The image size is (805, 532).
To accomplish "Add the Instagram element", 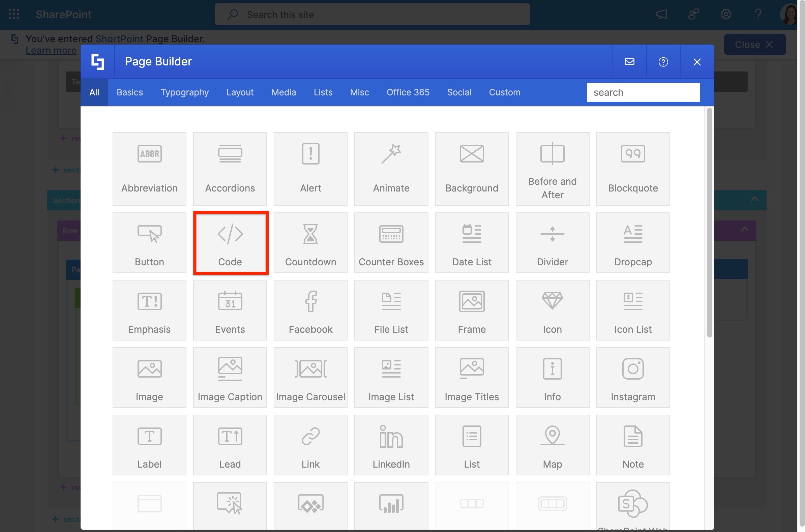I will pos(633,378).
